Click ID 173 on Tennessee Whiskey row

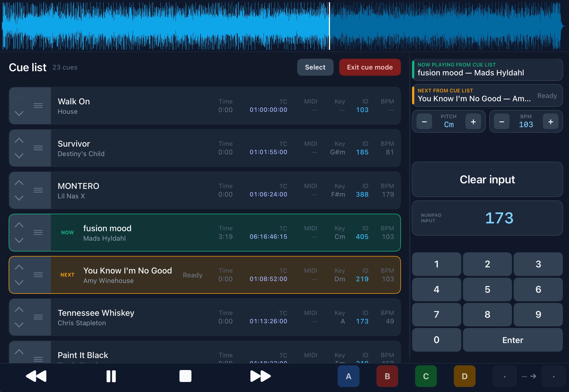(362, 321)
